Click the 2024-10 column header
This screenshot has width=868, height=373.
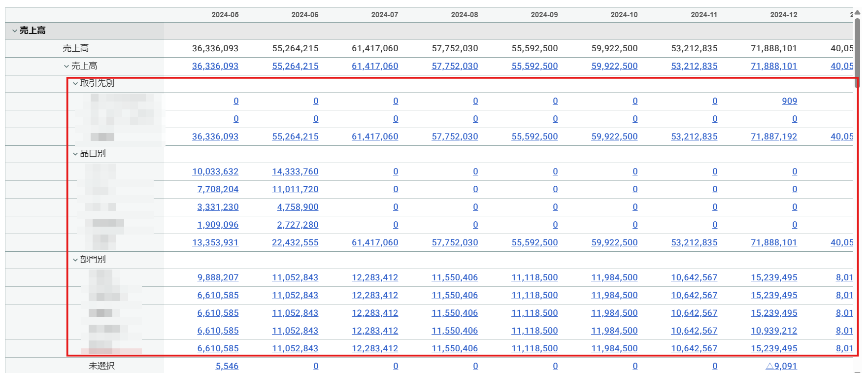tap(624, 15)
